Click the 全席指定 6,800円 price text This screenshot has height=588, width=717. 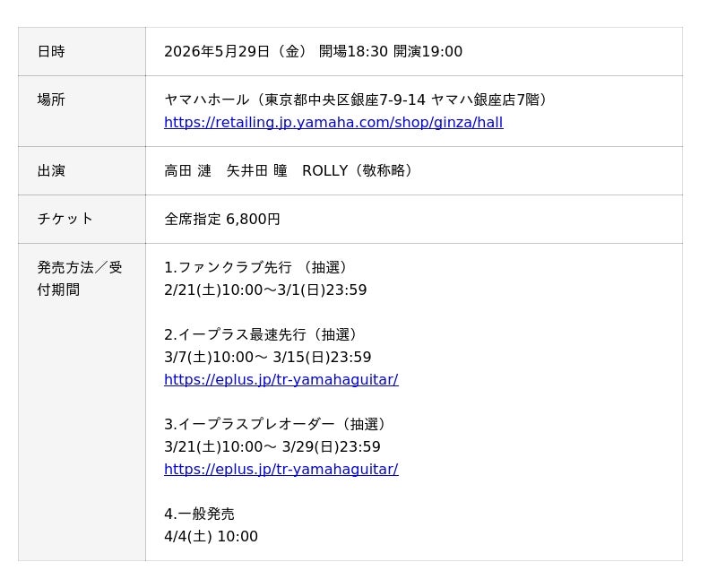[222, 219]
